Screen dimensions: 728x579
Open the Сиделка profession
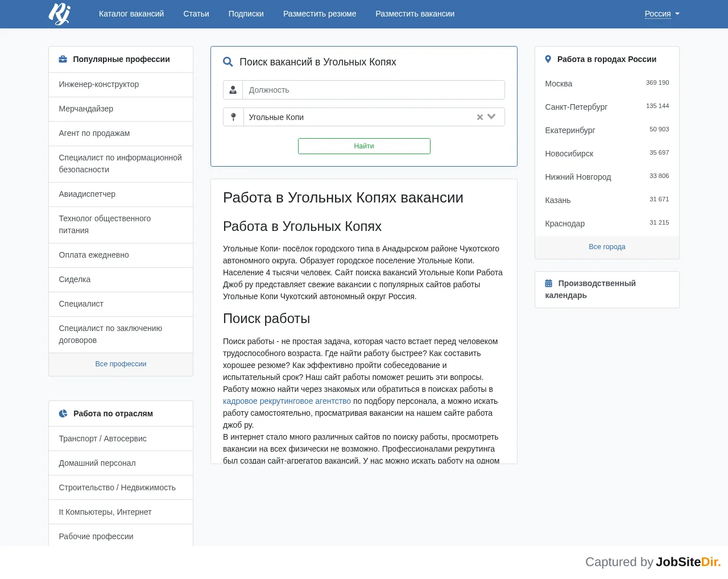121,279
